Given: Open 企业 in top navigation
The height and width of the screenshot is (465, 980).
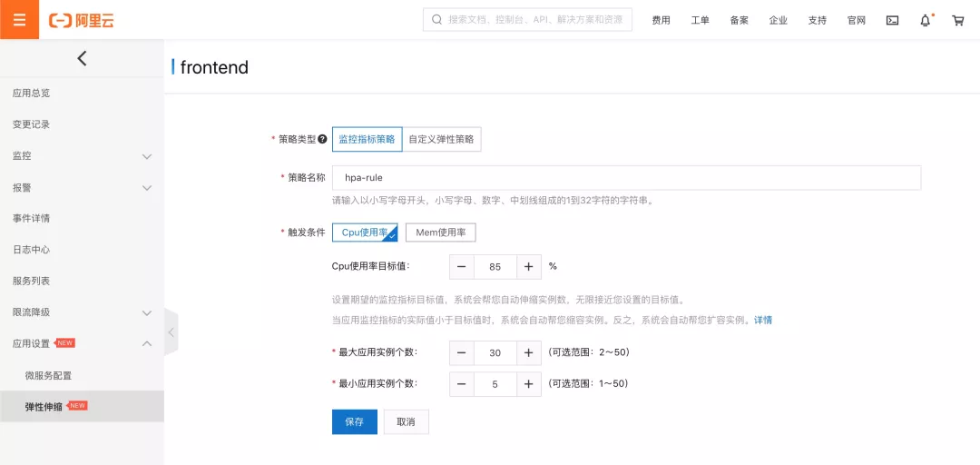Looking at the screenshot, I should tap(779, 20).
